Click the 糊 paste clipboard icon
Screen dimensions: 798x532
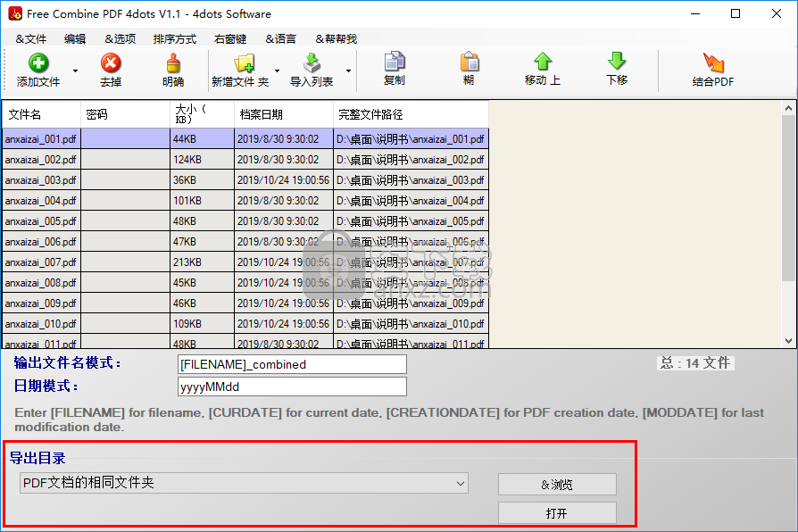click(470, 62)
